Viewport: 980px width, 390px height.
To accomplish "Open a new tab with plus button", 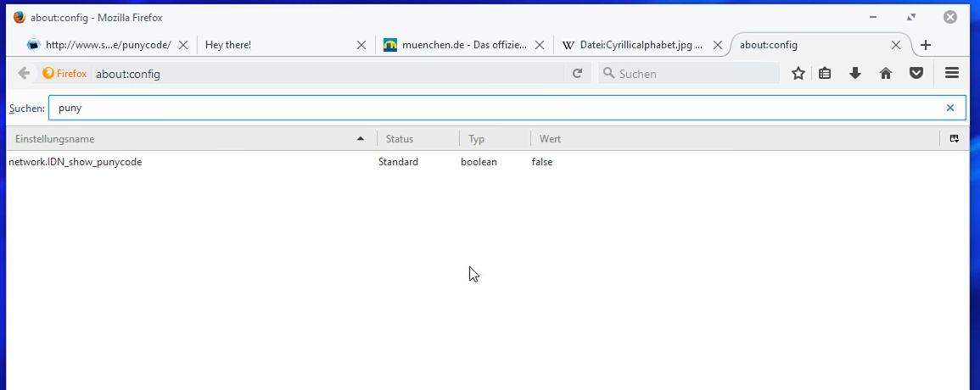I will pos(926,45).
